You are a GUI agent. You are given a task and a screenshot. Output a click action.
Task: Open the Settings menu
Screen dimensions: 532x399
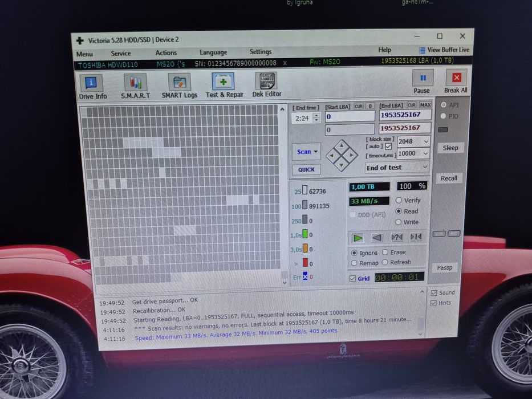point(261,51)
